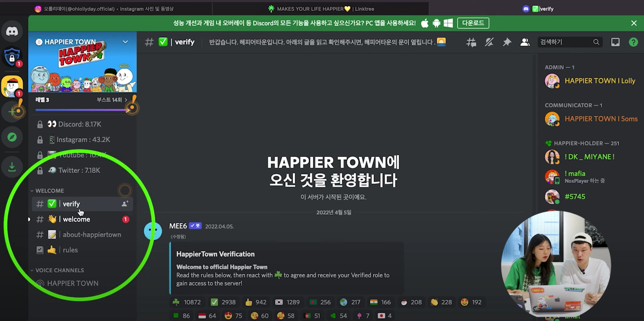Screen dimensions: 644x321
Task: Open the threads icon in channel header
Action: click(471, 42)
